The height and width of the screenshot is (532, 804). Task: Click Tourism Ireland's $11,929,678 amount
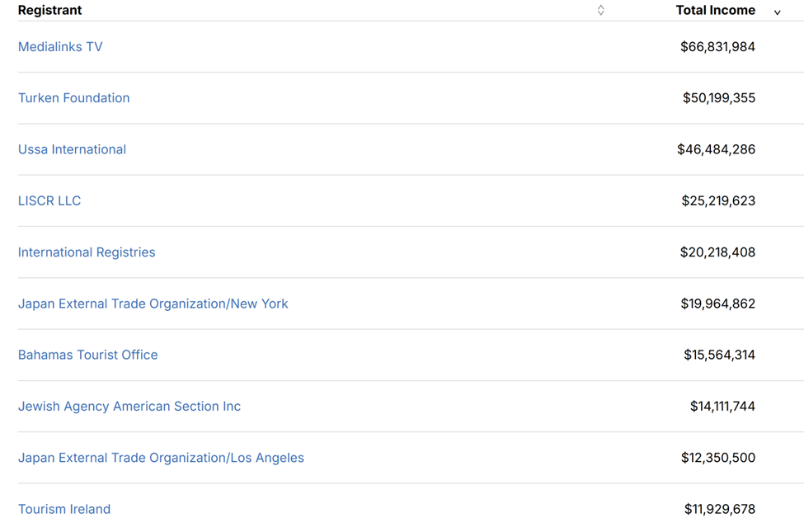tap(719, 509)
